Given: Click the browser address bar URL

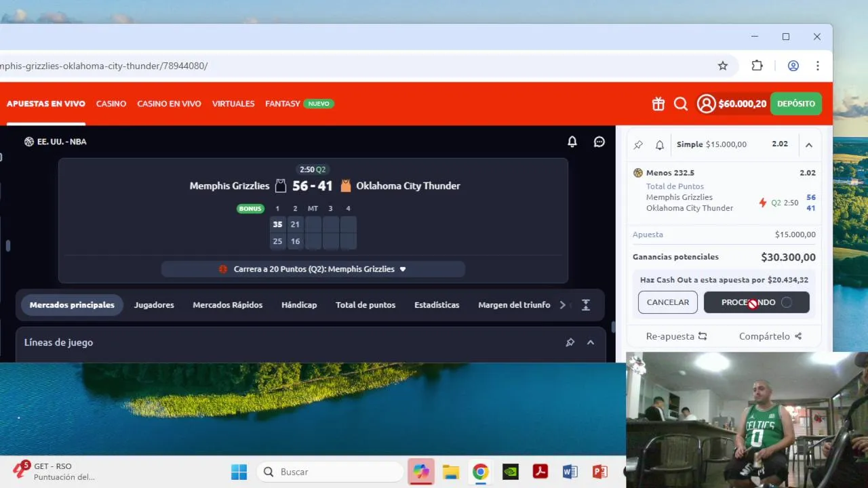Looking at the screenshot, I should pyautogui.click(x=104, y=66).
